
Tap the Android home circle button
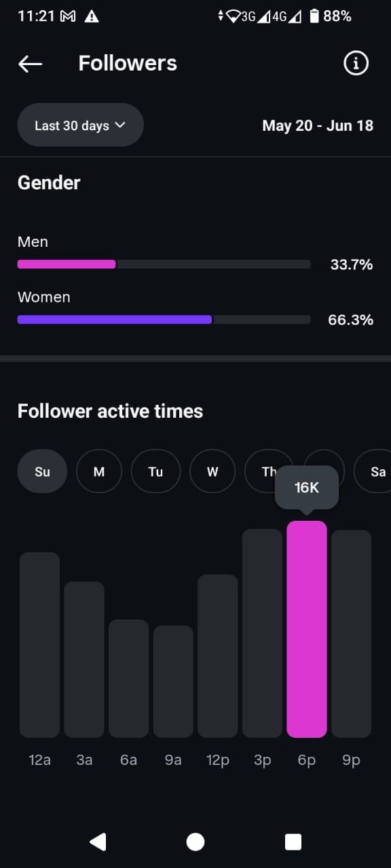[195, 842]
